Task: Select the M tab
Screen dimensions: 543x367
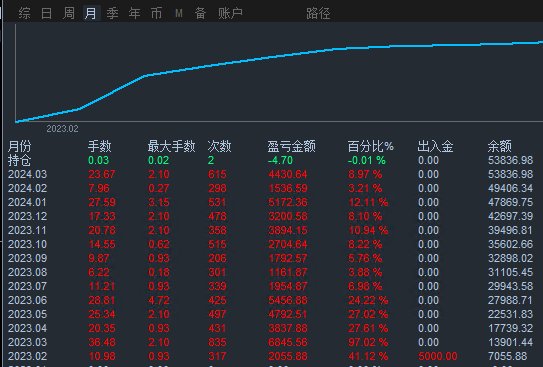Action: 179,14
